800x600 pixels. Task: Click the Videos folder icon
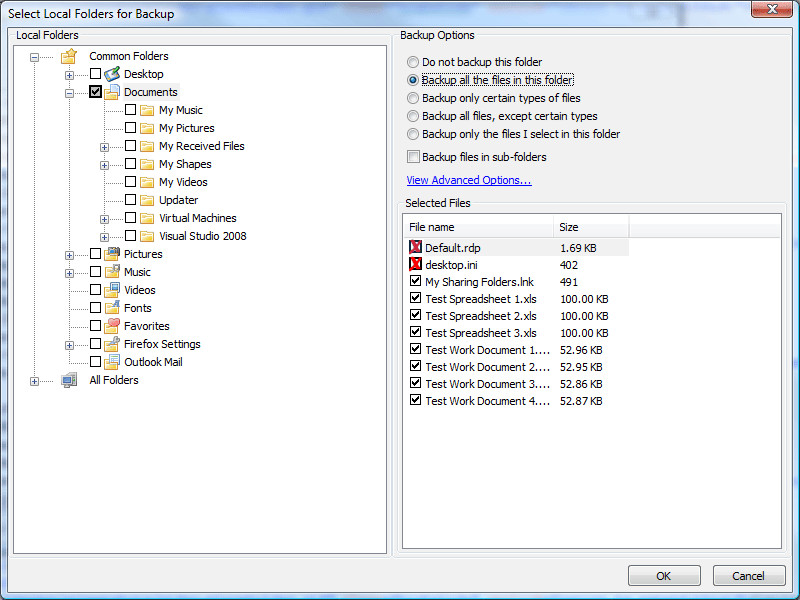(112, 290)
